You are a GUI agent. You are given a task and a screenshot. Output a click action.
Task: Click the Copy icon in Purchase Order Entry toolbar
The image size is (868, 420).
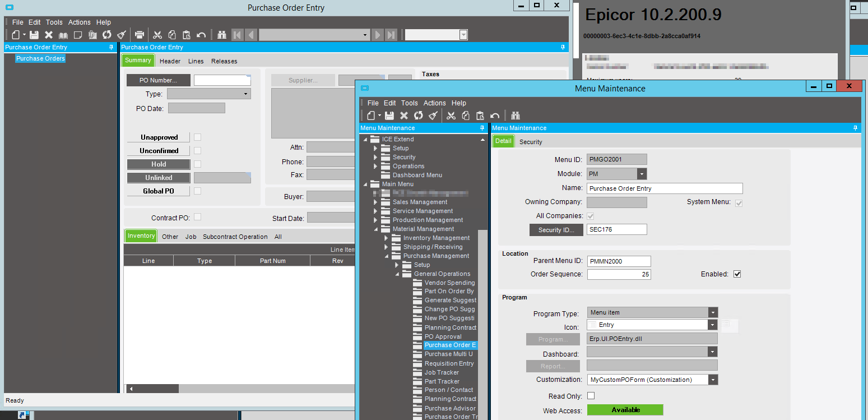pyautogui.click(x=172, y=35)
